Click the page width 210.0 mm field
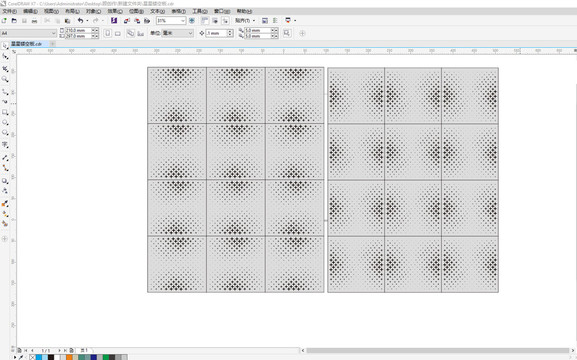577x360 pixels. [x=78, y=30]
